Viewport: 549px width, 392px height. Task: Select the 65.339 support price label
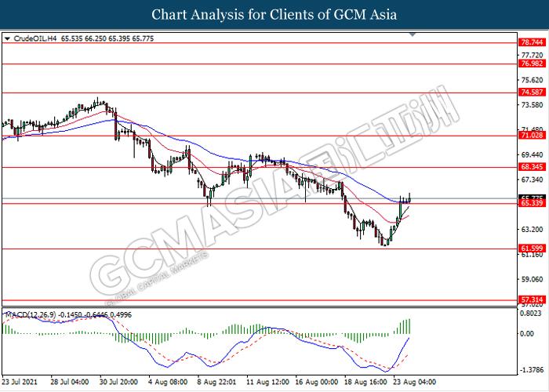point(532,203)
